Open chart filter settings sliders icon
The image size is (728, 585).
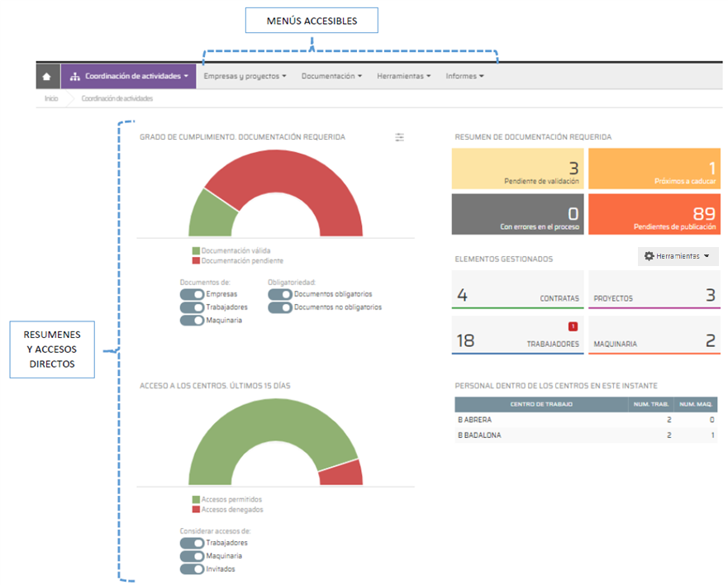click(x=399, y=137)
